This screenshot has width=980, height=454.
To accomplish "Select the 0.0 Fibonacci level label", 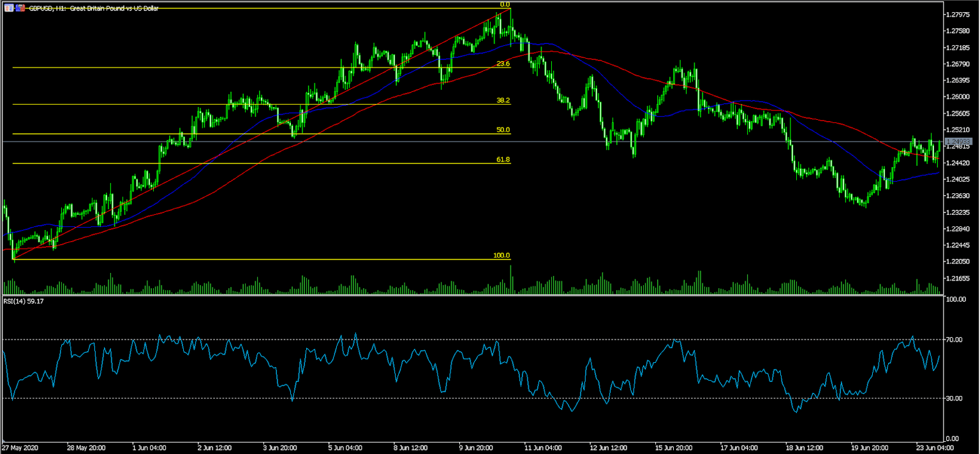I will 503,5.
